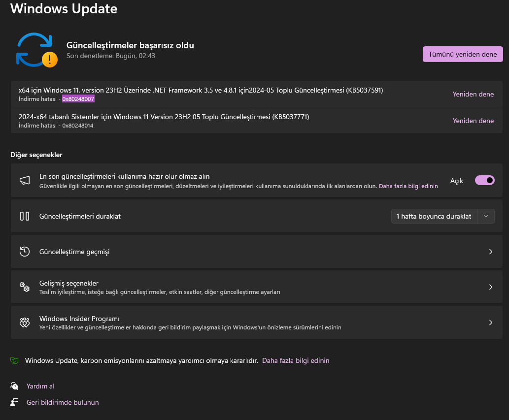Open Daha fazla bilgi edinin about carbon emissions
The height and width of the screenshot is (420, 509).
click(x=296, y=360)
